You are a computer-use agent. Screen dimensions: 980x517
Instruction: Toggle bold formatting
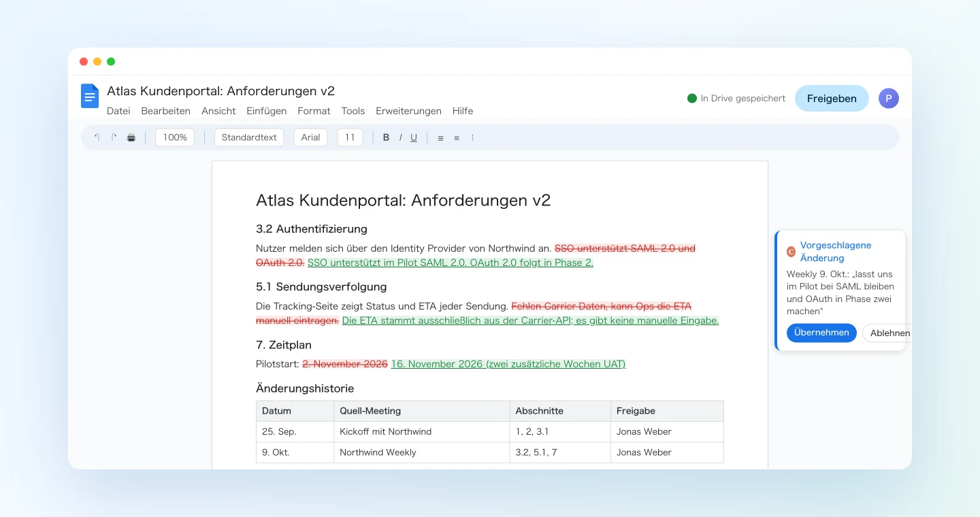click(x=386, y=137)
